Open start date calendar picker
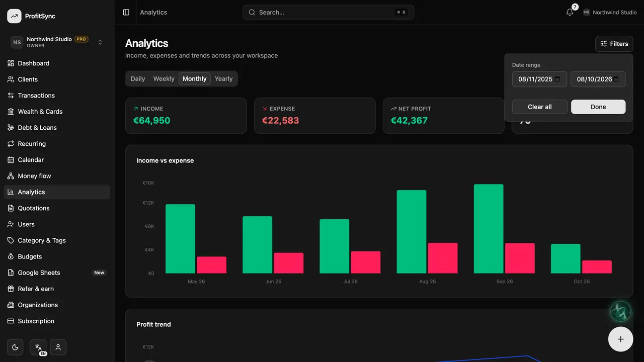The image size is (644, 362). click(x=557, y=79)
